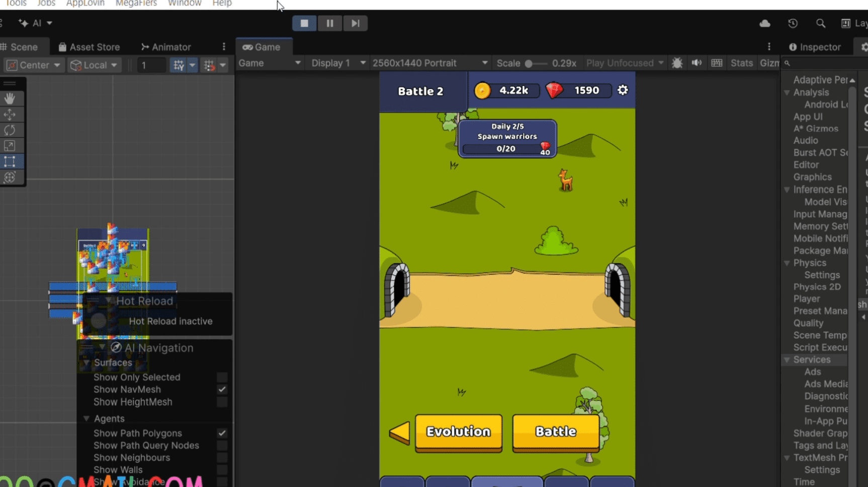Pause the running game

[x=330, y=23]
